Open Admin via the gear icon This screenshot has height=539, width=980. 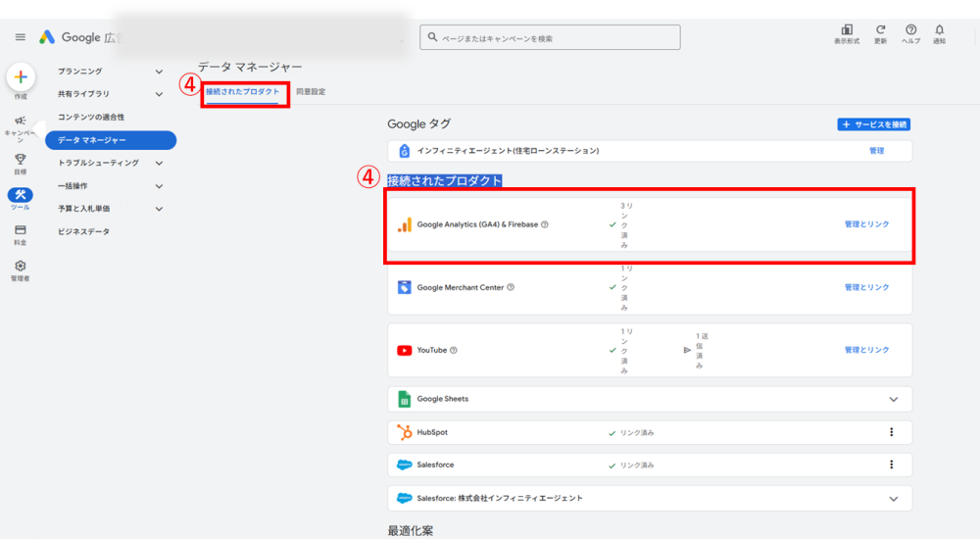point(20,266)
